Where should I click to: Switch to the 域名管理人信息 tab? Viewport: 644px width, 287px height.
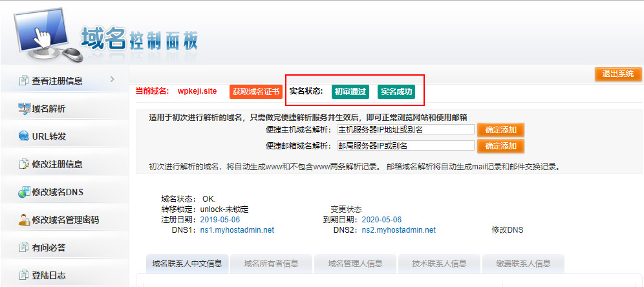click(355, 263)
